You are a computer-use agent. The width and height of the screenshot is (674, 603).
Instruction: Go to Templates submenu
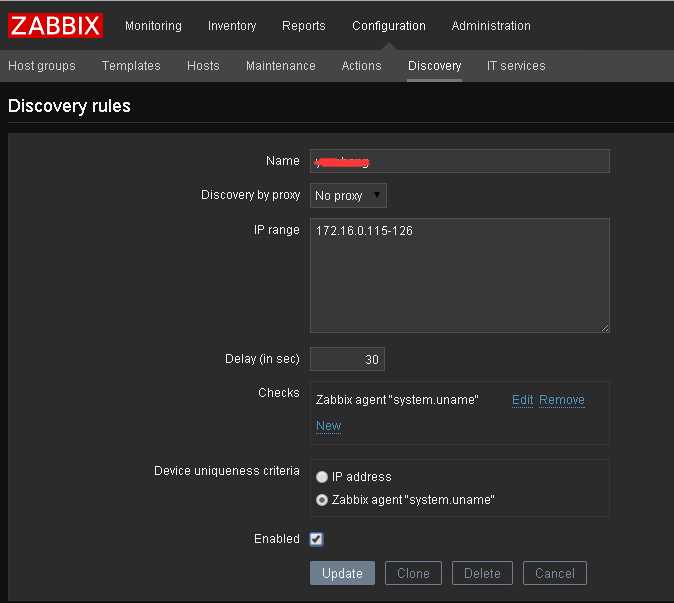pyautogui.click(x=131, y=66)
